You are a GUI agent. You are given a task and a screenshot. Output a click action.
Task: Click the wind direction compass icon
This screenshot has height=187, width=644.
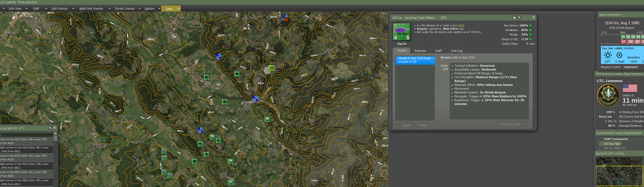619,55
